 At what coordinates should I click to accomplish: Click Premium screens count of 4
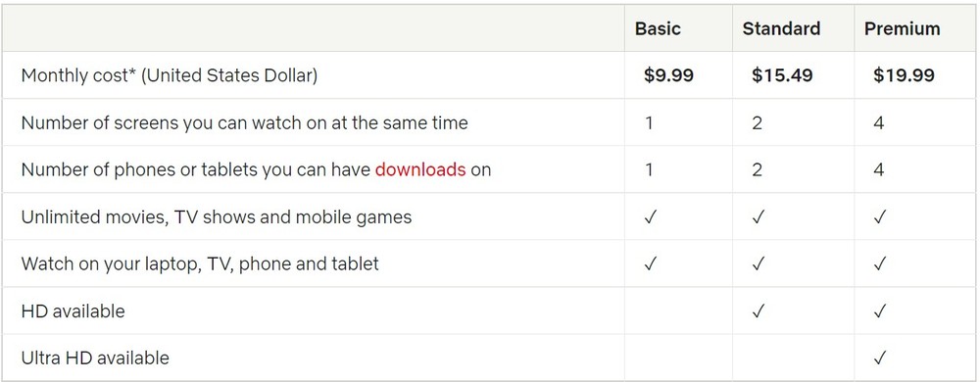coord(879,123)
